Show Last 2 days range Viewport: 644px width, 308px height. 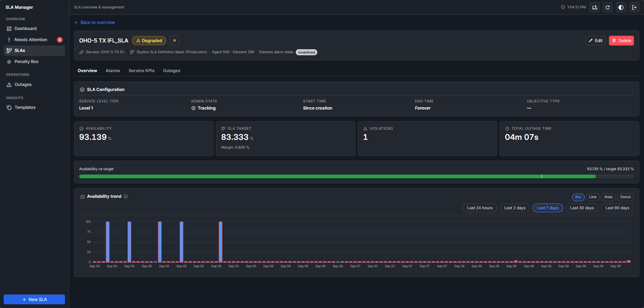point(515,208)
